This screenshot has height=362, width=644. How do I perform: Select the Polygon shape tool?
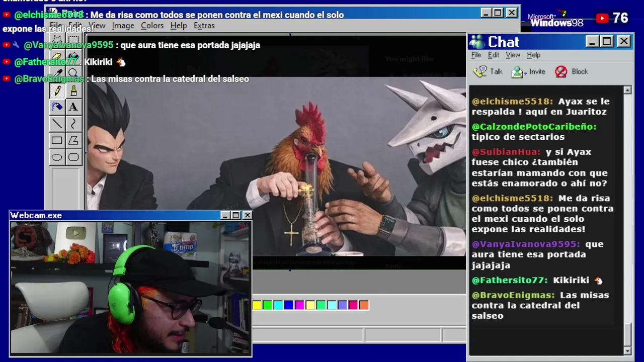(x=73, y=141)
